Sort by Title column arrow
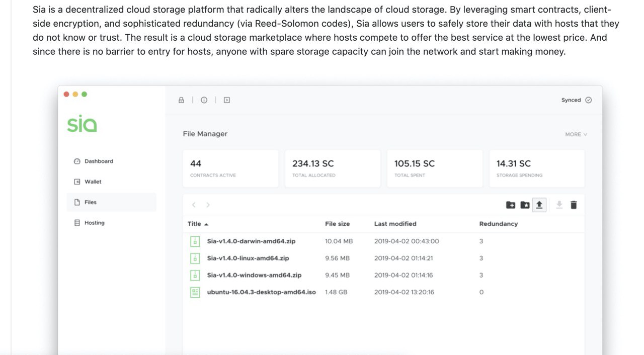644x355 pixels. pyautogui.click(x=206, y=224)
